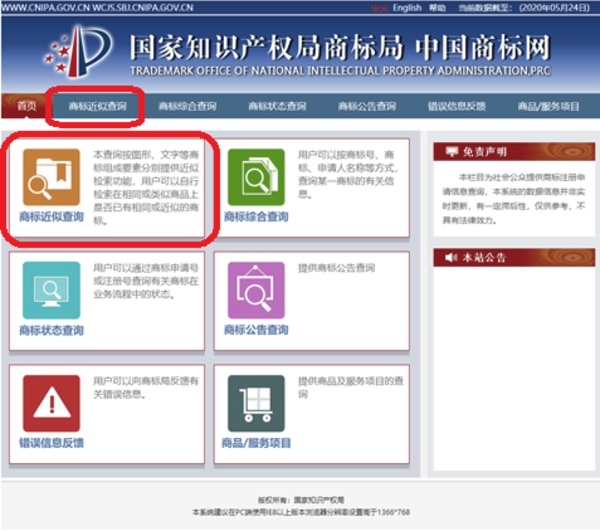
Task: Open the 商品/服务项目 navigation tab
Action: pos(548,106)
